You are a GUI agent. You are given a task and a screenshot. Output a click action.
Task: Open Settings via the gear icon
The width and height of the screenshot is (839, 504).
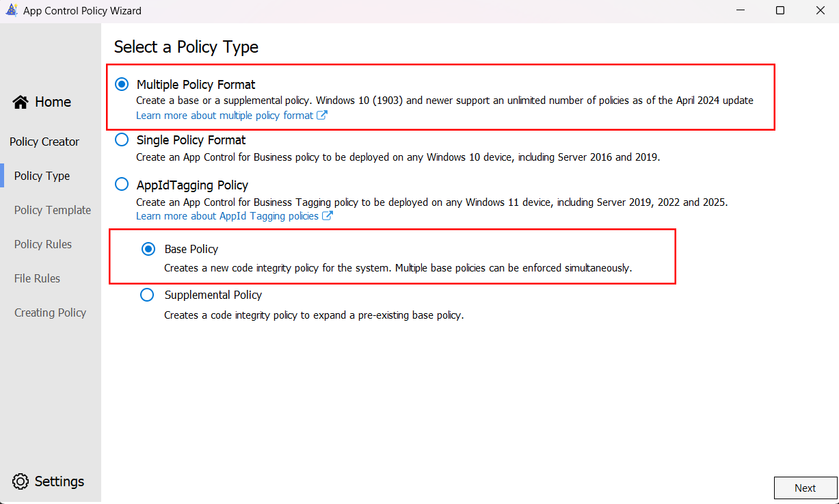(x=21, y=481)
